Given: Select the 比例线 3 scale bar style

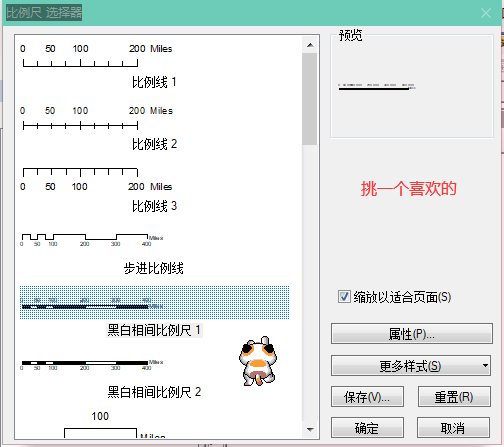Looking at the screenshot, I should point(96,179).
